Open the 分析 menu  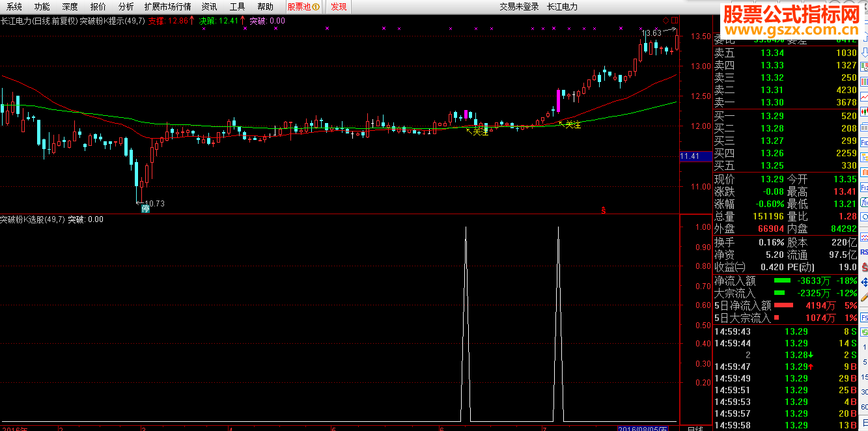(126, 7)
